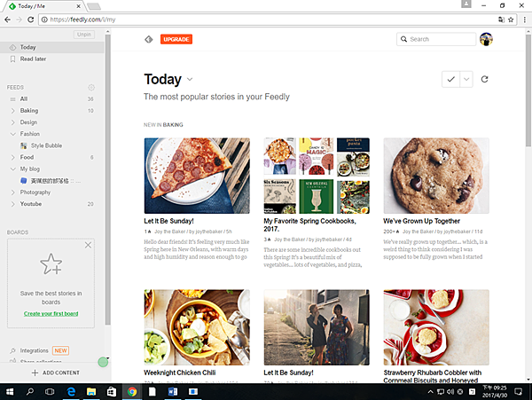This screenshot has width=532, height=400.
Task: Select Today in sidebar
Action: pyautogui.click(x=52, y=47)
